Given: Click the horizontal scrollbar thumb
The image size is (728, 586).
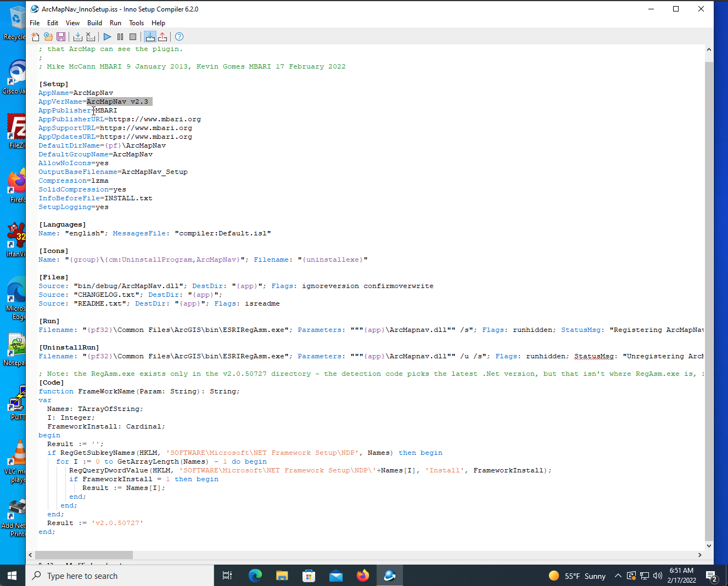Looking at the screenshot, I should click(84, 555).
